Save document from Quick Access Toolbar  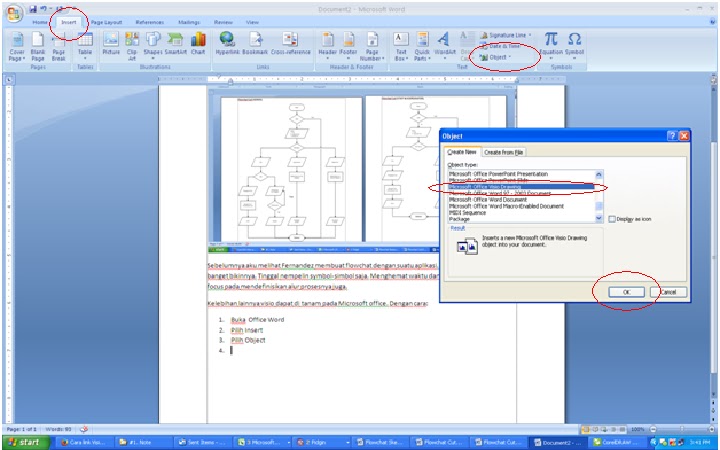coord(33,9)
